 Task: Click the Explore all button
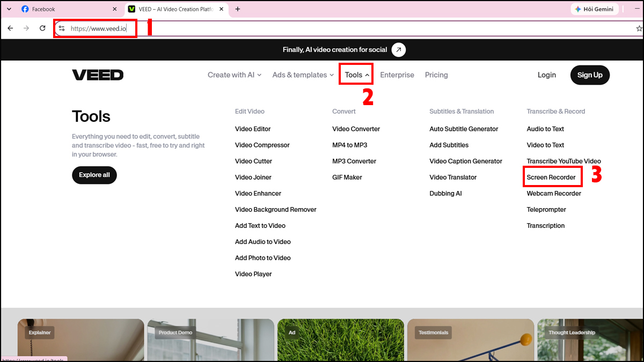tap(94, 175)
